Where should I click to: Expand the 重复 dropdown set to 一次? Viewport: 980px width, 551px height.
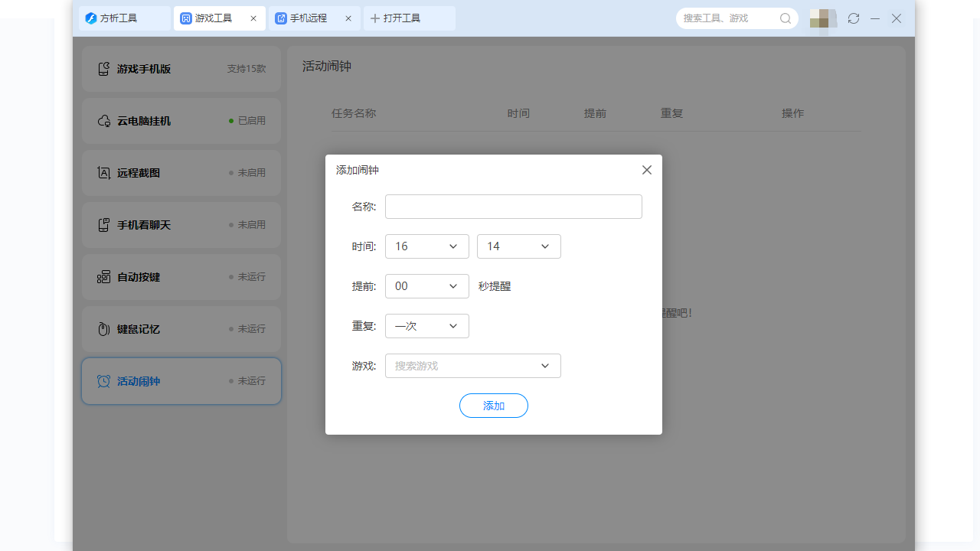pos(426,325)
